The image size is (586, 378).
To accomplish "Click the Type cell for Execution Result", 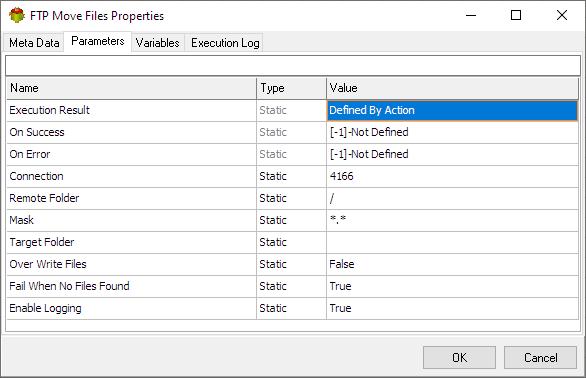I will [x=291, y=110].
